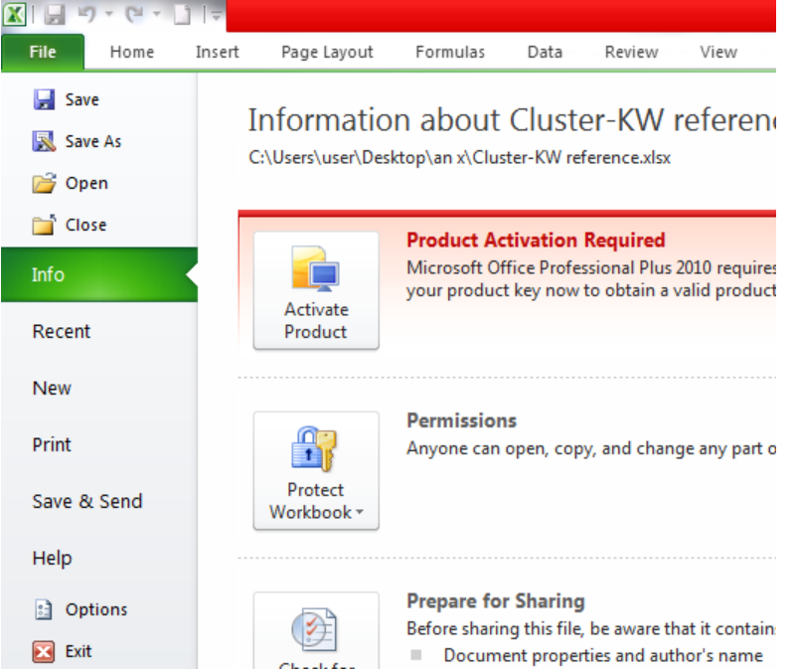This screenshot has width=798, height=672.
Task: Click the New blank document icon in toolbar
Action: (x=182, y=14)
